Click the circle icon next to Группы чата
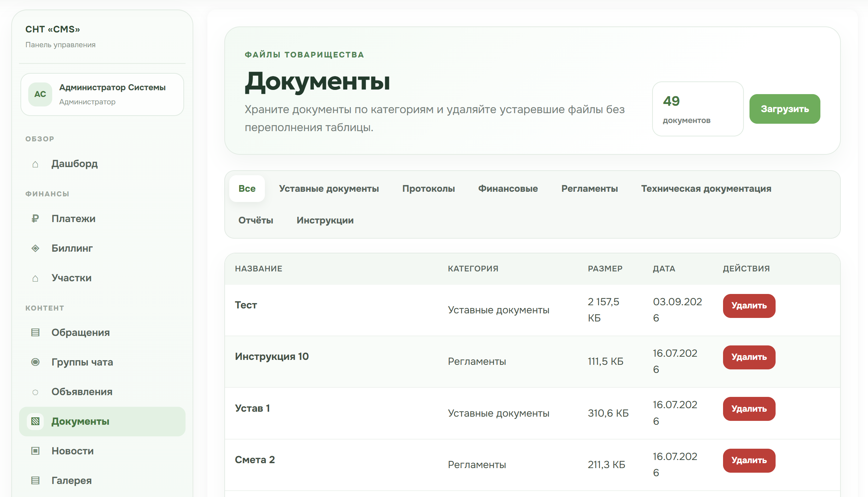 click(x=35, y=362)
